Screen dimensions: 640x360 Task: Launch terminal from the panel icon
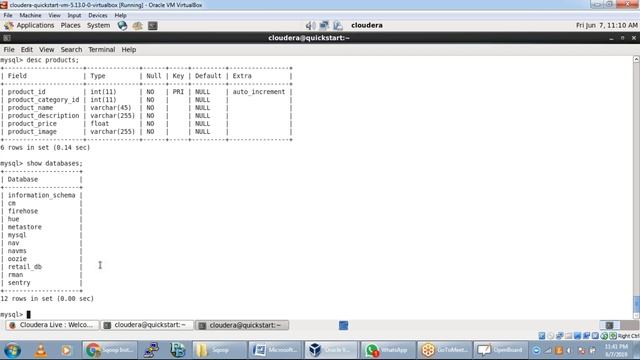153,26
